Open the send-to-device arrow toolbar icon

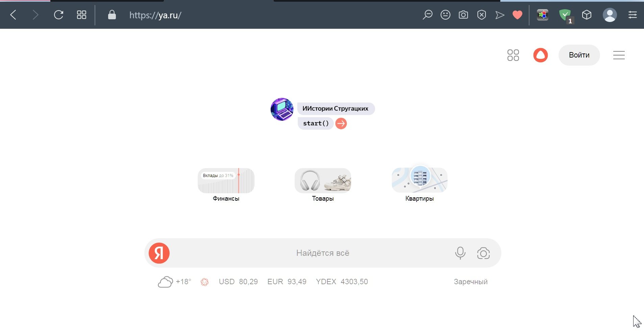click(x=500, y=15)
